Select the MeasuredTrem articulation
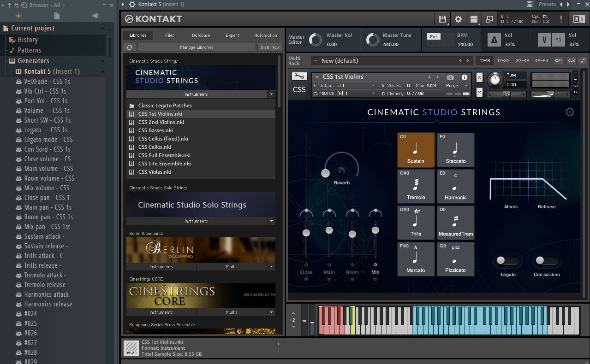The height and width of the screenshot is (364, 590). click(455, 223)
